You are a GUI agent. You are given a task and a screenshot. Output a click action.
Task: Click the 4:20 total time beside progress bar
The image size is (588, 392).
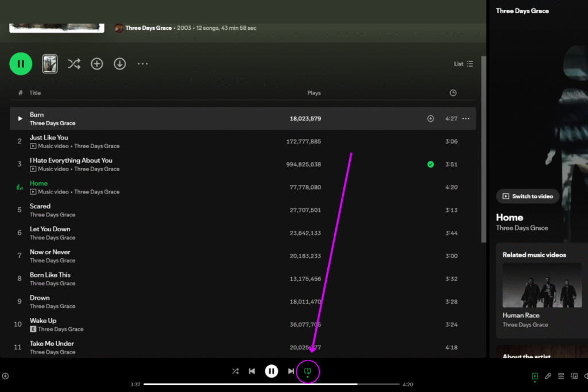pyautogui.click(x=408, y=385)
